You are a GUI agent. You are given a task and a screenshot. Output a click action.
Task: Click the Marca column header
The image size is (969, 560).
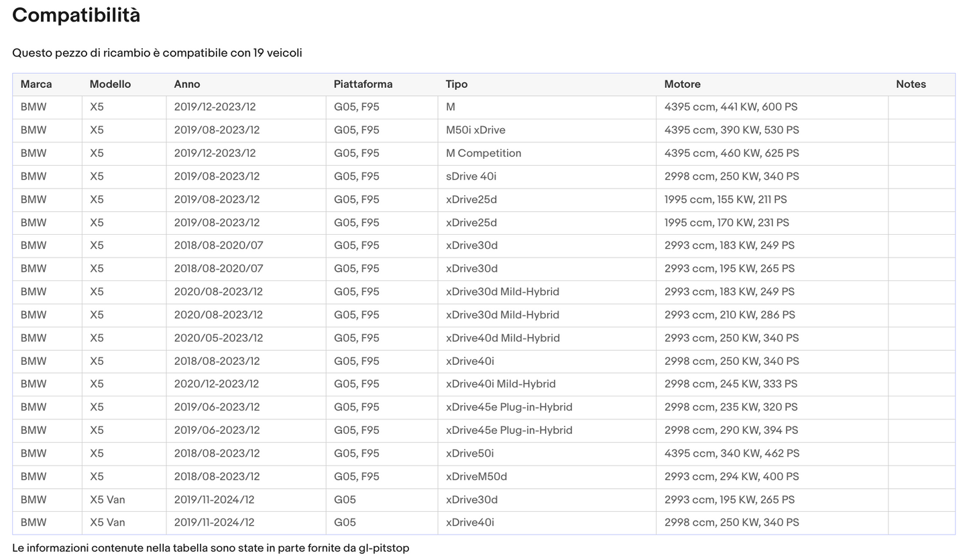point(36,85)
